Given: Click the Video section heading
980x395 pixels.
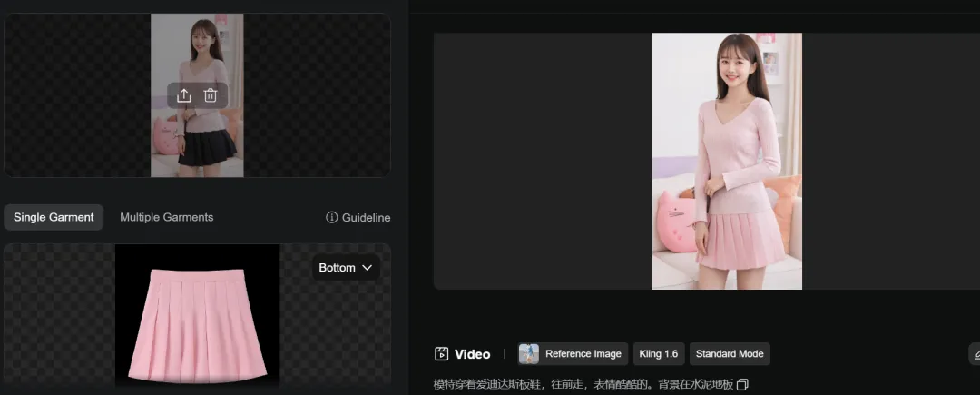Looking at the screenshot, I should pos(472,354).
